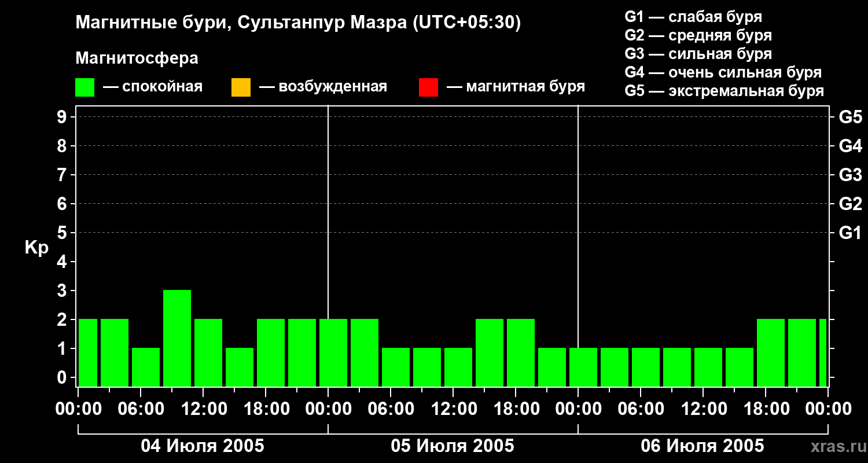Click the '06:00' tick label above 06 Июля
Image resolution: width=868 pixels, height=463 pixels.
[641, 409]
